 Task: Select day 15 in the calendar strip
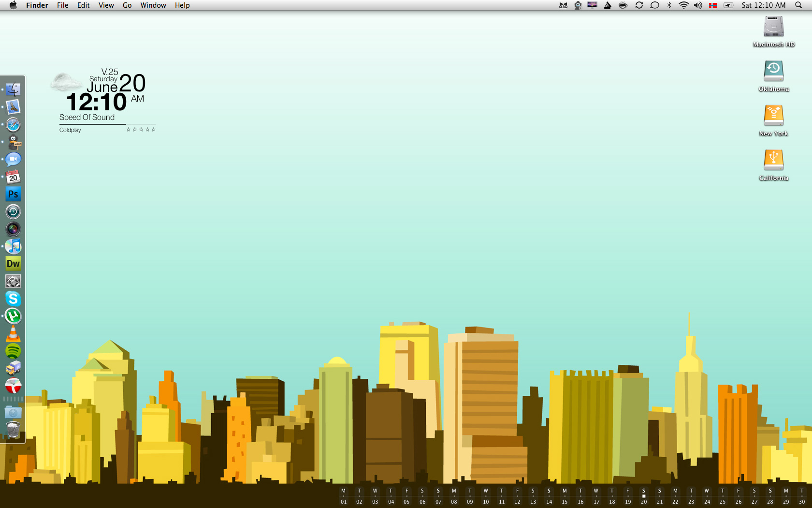pyautogui.click(x=565, y=496)
